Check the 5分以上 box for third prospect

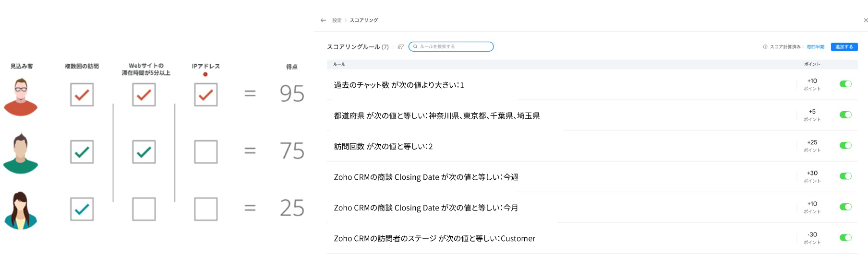click(x=144, y=209)
